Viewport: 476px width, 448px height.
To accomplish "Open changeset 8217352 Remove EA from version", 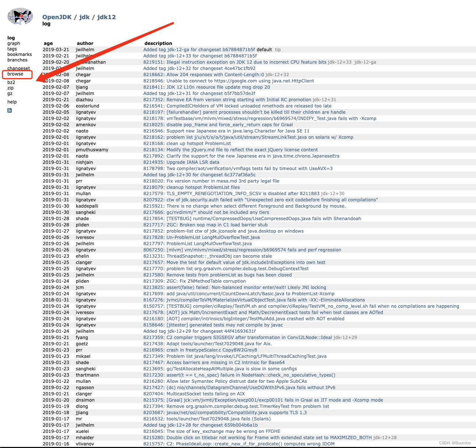I will tap(227, 100).
